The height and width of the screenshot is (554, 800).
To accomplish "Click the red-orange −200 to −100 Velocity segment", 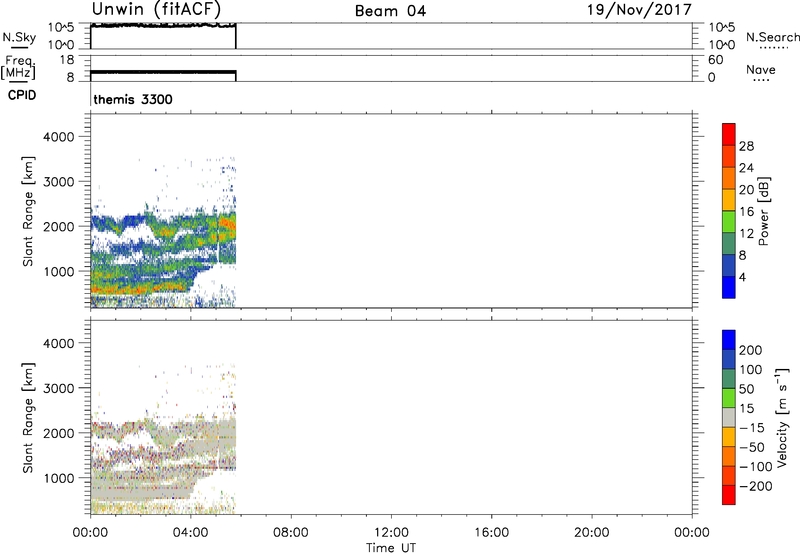I will tap(729, 475).
